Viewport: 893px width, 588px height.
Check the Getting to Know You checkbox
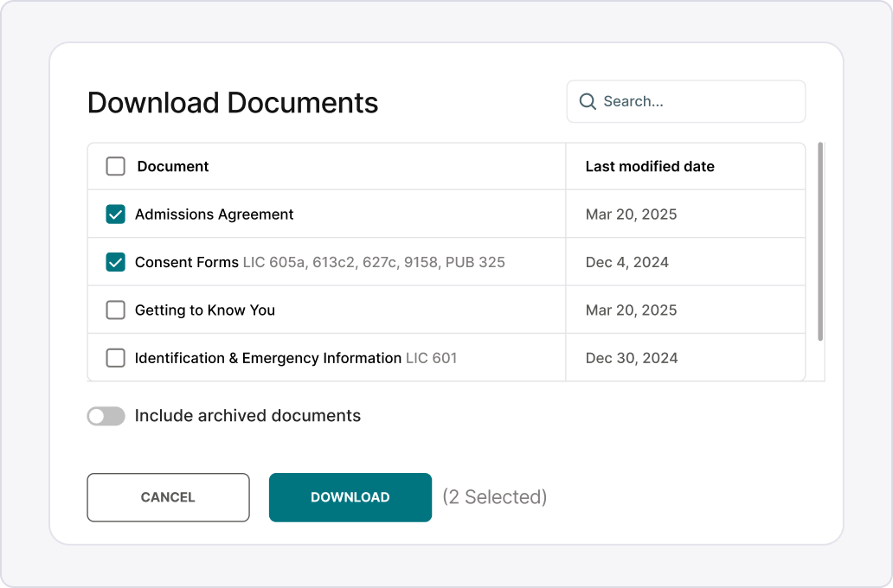[x=116, y=310]
